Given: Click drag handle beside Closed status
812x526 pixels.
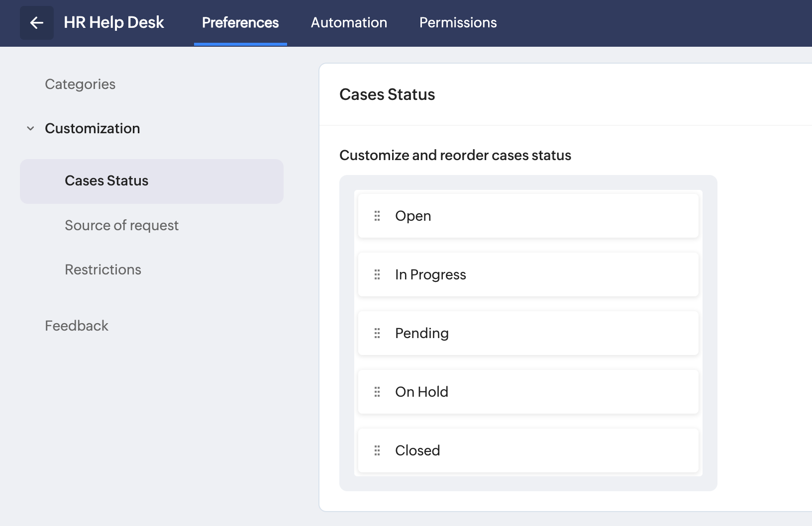Looking at the screenshot, I should point(377,450).
